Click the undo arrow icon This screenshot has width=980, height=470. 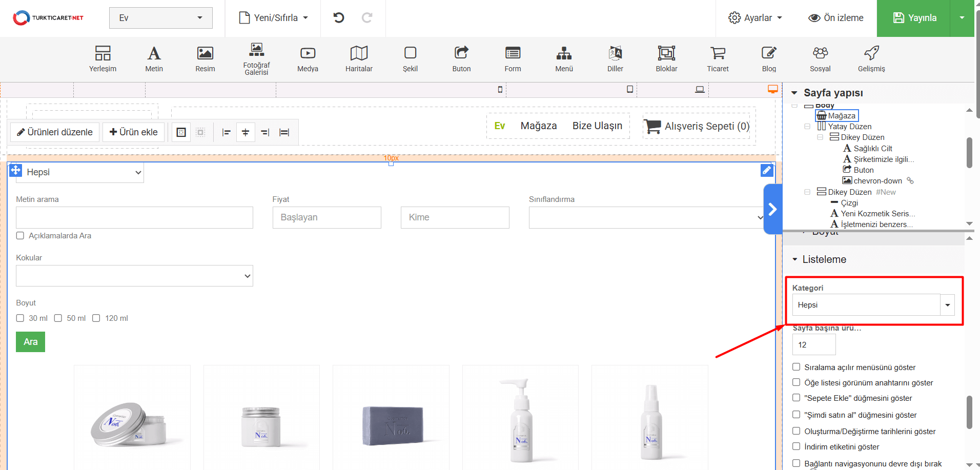click(338, 18)
